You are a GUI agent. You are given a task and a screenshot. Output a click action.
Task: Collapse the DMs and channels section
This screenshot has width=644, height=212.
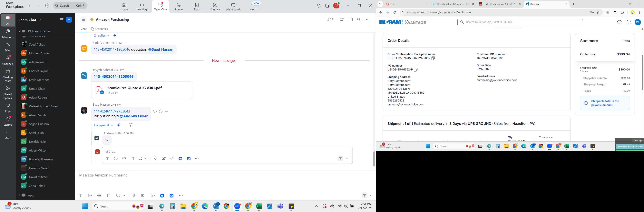[19, 31]
